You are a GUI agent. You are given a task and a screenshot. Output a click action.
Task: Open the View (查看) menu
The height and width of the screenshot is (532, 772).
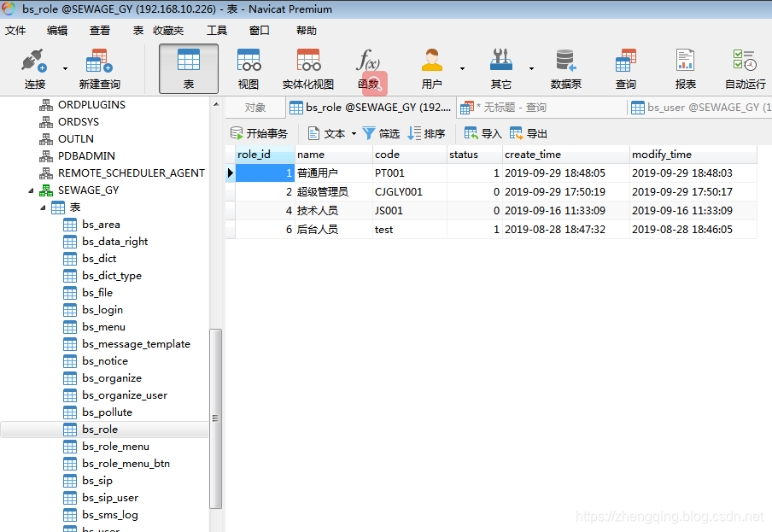coord(99,31)
